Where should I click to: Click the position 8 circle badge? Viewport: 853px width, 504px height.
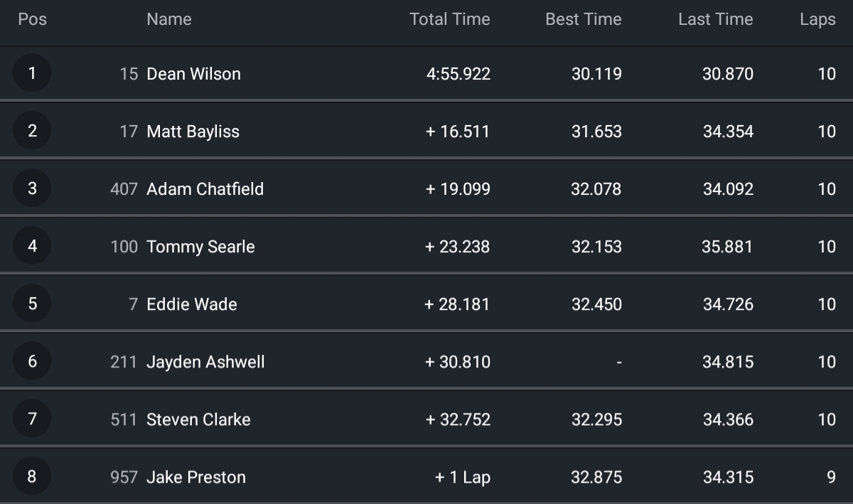point(32,476)
